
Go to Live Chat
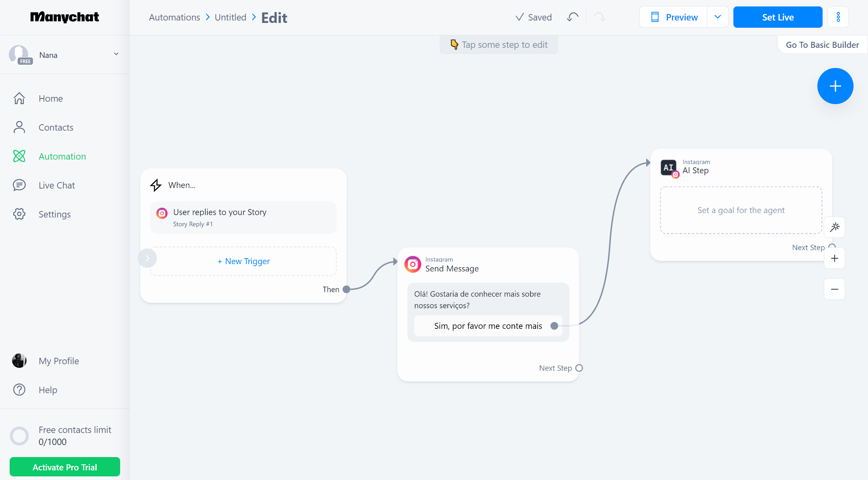pos(57,185)
